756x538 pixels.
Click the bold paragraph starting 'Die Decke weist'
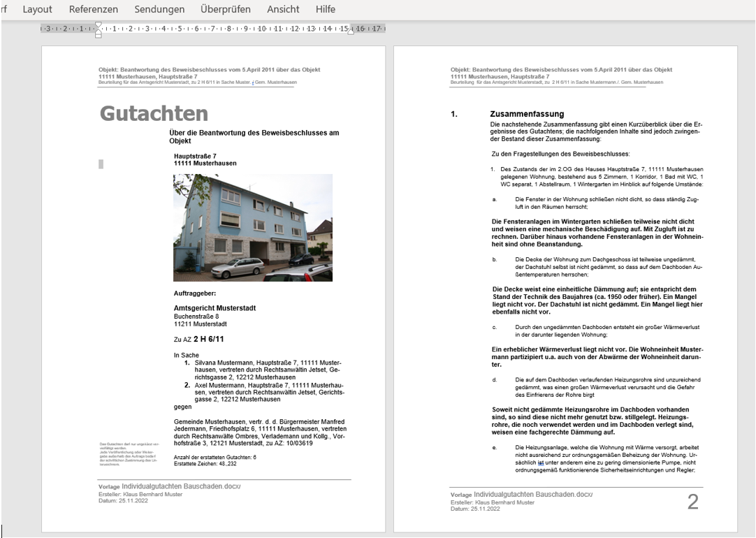click(x=597, y=301)
